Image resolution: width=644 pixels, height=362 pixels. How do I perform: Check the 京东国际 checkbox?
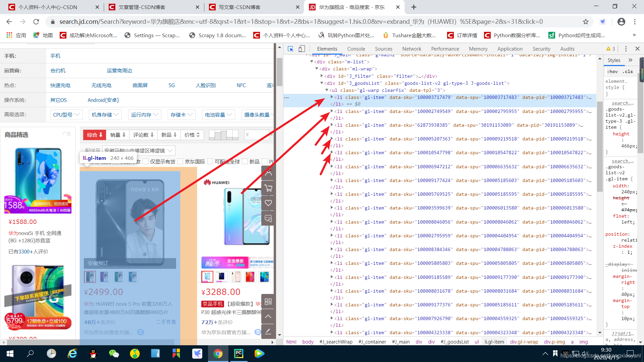coord(180,162)
